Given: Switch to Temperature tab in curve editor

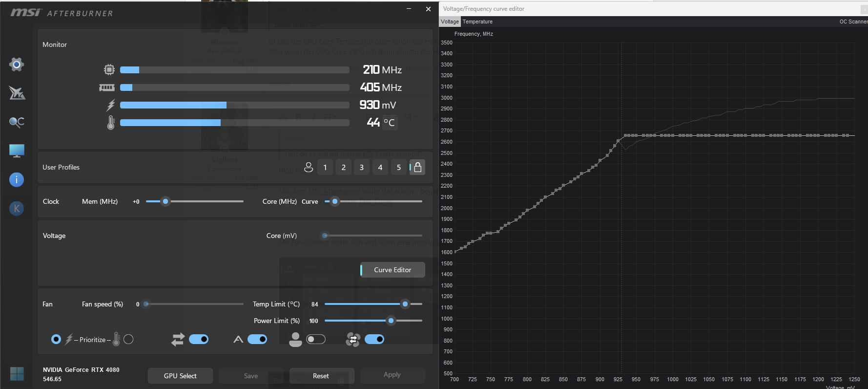Looking at the screenshot, I should pos(477,22).
